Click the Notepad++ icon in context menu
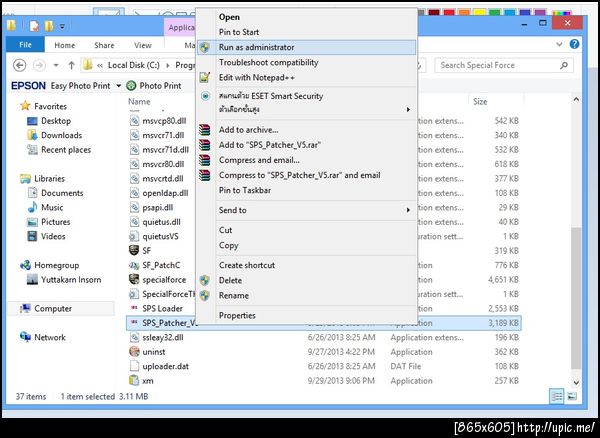Viewport: 600px width, 438px height. click(205, 77)
